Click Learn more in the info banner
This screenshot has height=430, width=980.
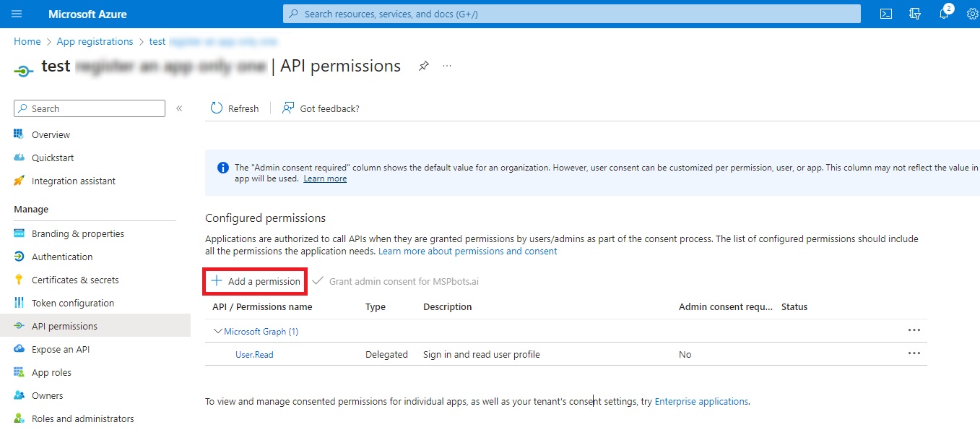pyautogui.click(x=325, y=178)
